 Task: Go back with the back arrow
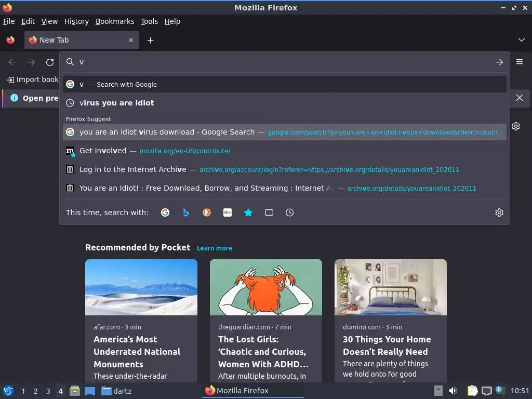tap(12, 62)
